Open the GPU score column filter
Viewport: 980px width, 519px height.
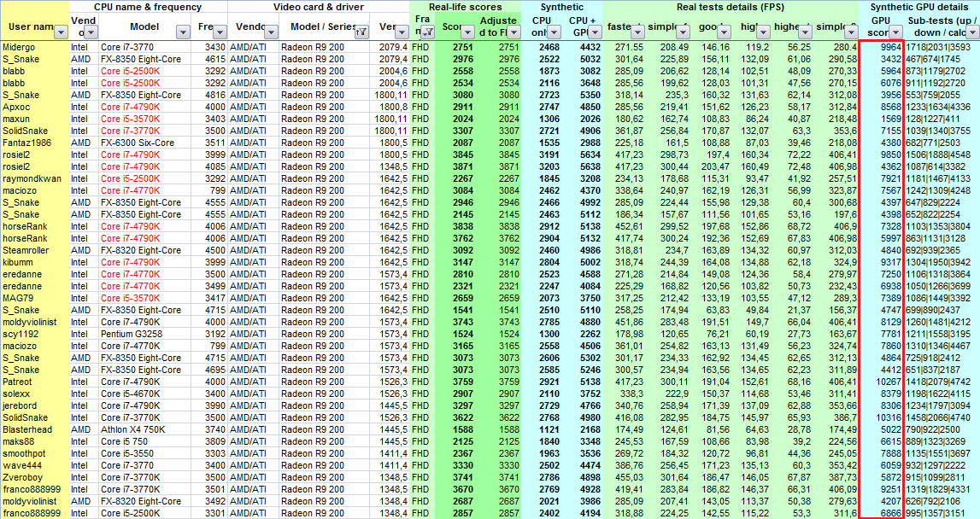[x=896, y=32]
